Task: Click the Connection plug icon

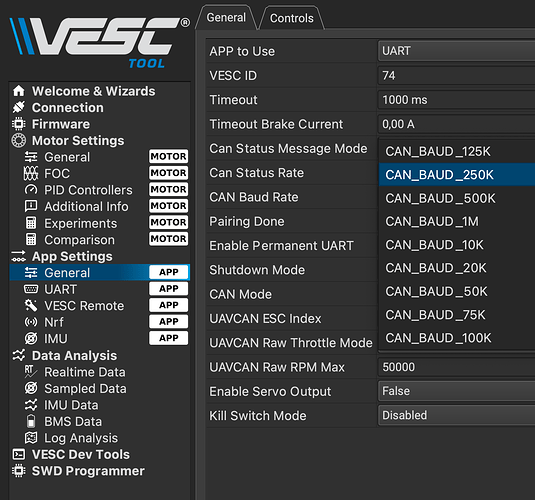Action: click(x=18, y=108)
